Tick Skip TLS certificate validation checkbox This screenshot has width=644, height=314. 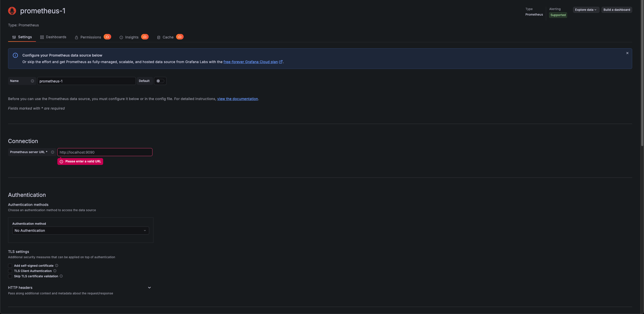coord(10,276)
